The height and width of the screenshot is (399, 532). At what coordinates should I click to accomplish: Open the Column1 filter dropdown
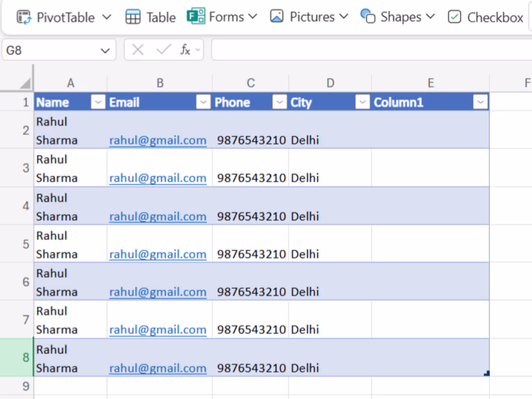pyautogui.click(x=480, y=102)
